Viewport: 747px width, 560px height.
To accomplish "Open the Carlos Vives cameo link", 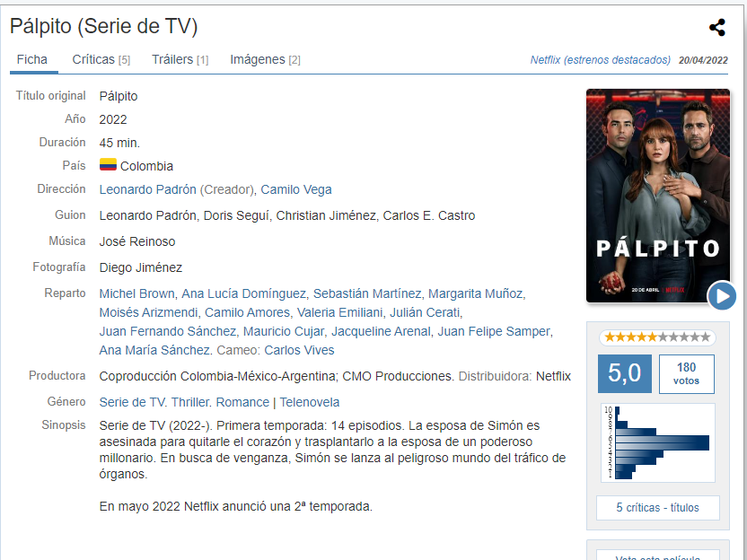I will (299, 350).
